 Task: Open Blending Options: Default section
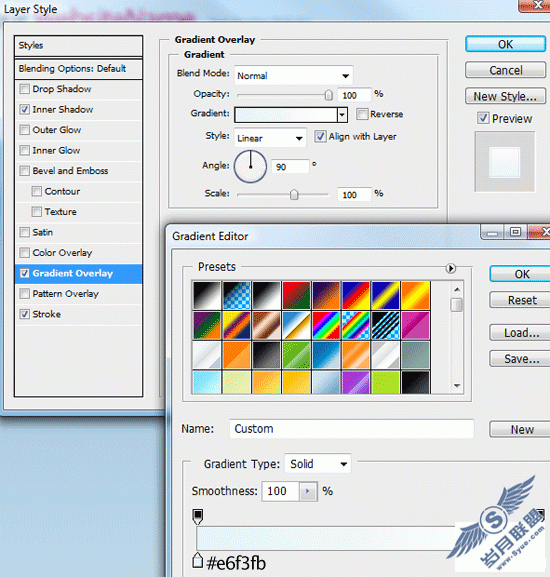tap(79, 69)
